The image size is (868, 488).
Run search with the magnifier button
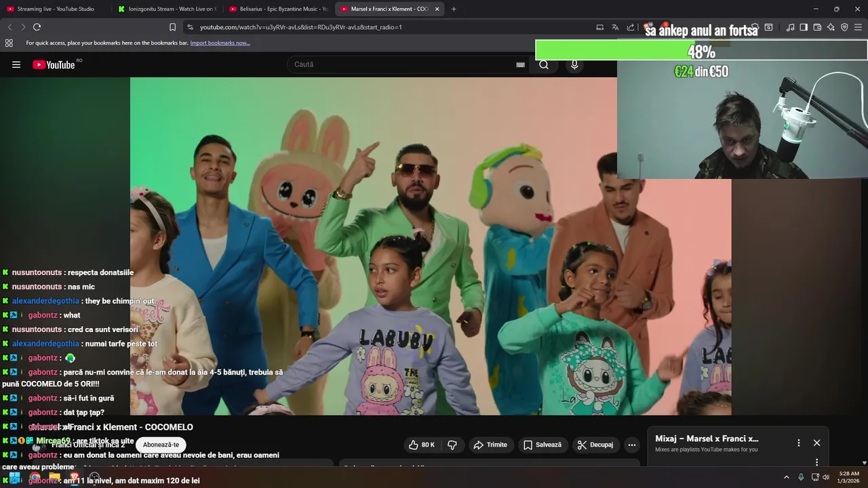544,65
